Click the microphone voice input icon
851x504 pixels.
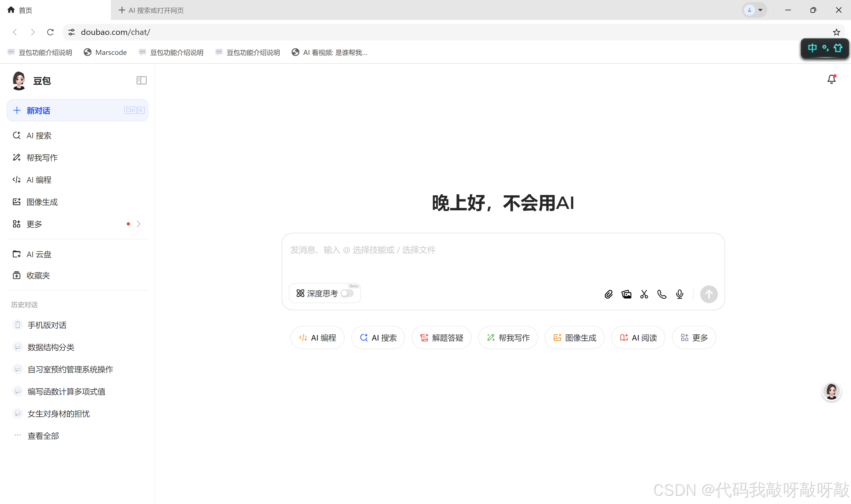tap(679, 294)
